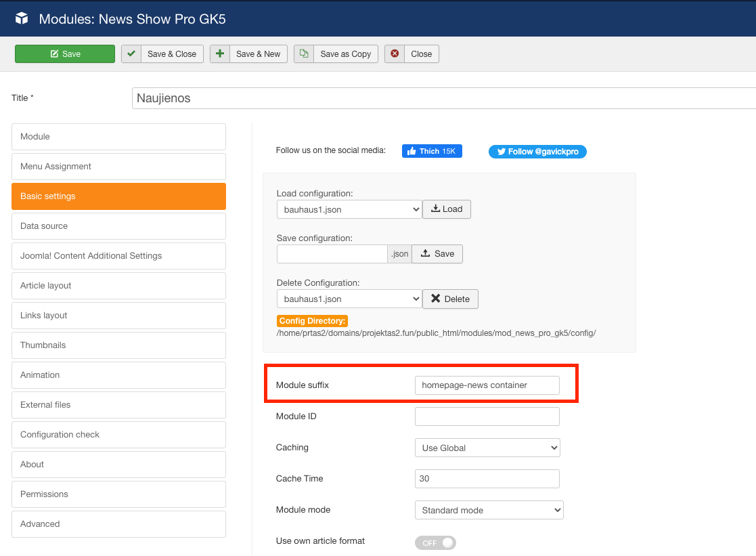Switch to the Data source tab

[x=118, y=226]
